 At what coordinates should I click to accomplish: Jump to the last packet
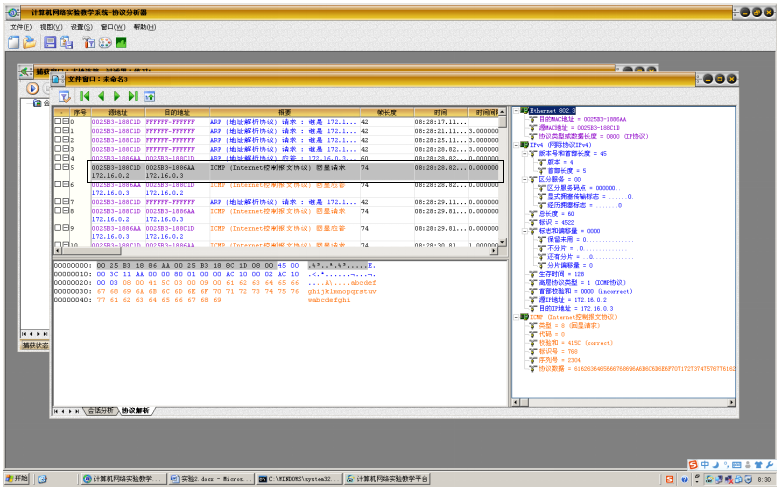point(133,96)
